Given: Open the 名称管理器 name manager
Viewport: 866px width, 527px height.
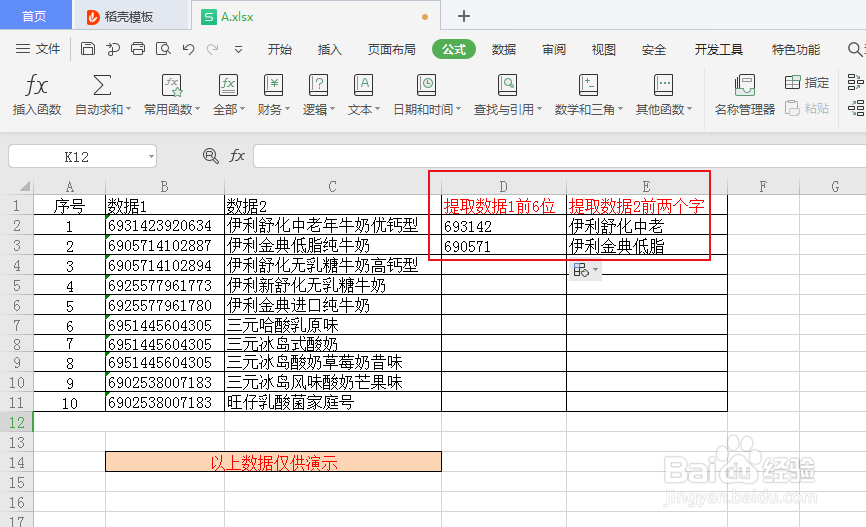Looking at the screenshot, I should (x=744, y=94).
